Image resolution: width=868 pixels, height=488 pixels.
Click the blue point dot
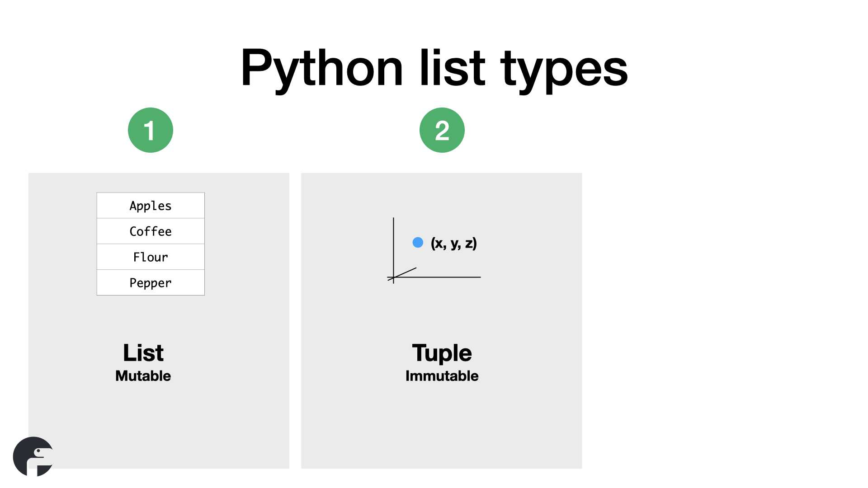pyautogui.click(x=418, y=243)
